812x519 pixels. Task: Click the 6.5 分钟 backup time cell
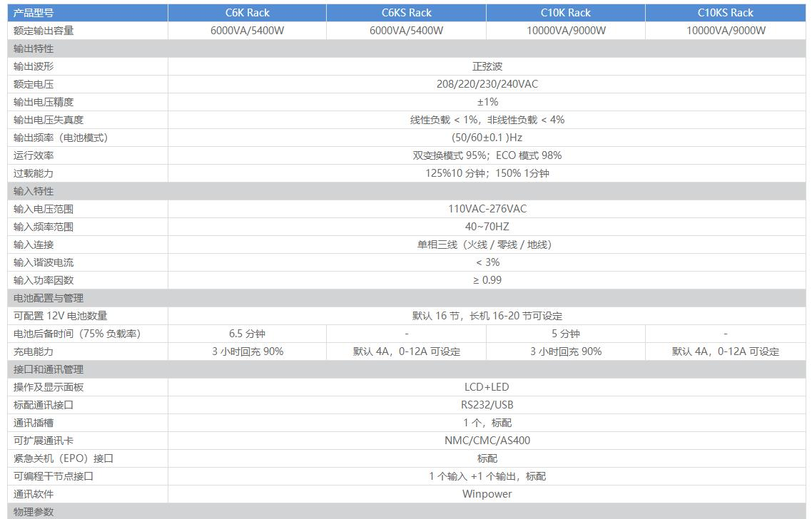coord(247,334)
